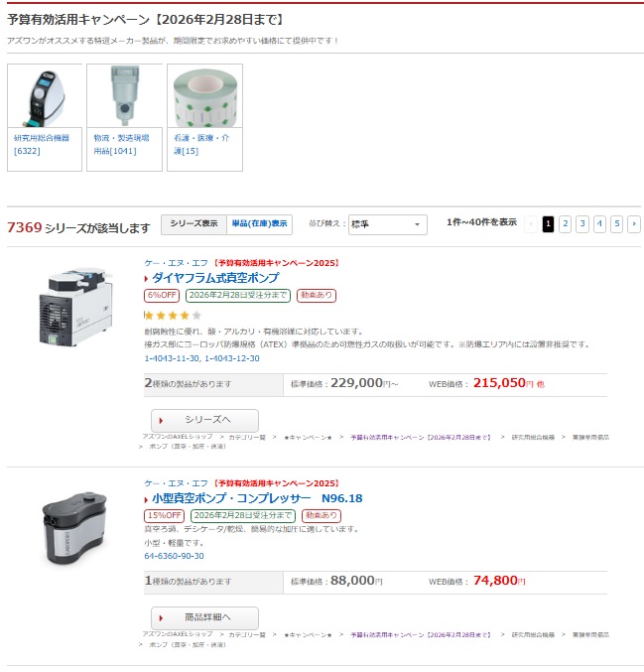Click the star rating of the diaphragm pump
This screenshot has width=644, height=672.
pos(174,315)
